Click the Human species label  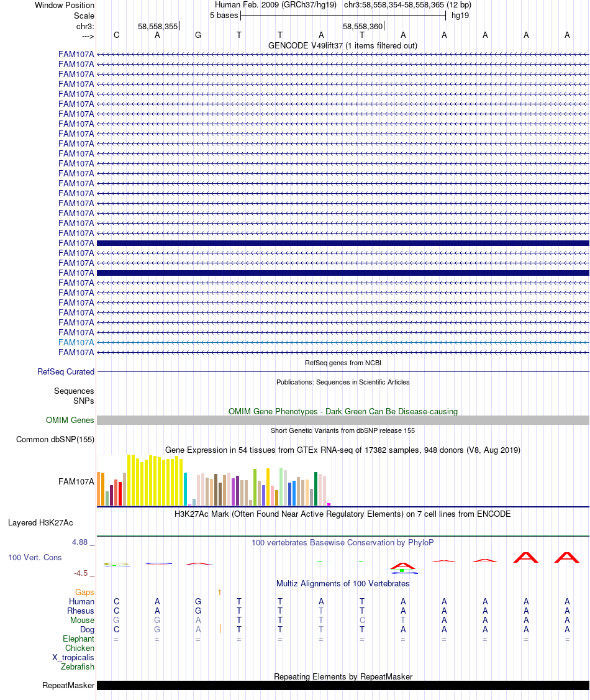[x=82, y=602]
